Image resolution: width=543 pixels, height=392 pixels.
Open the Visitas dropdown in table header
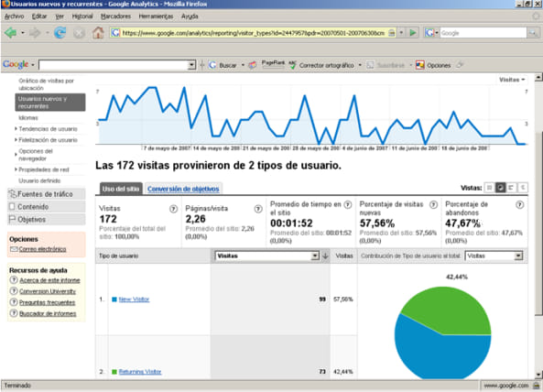266,256
